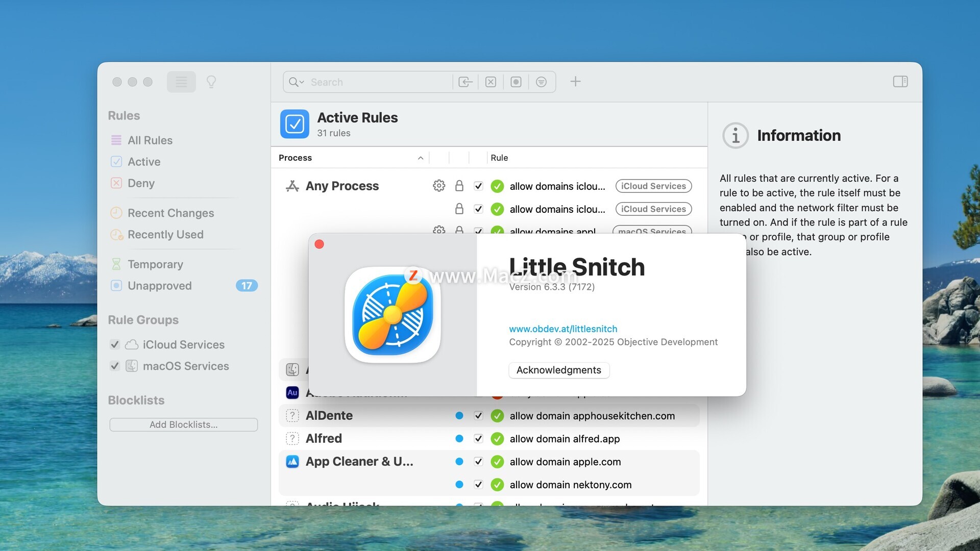
Task: Click gear icon on Any Process row
Action: pyautogui.click(x=439, y=186)
